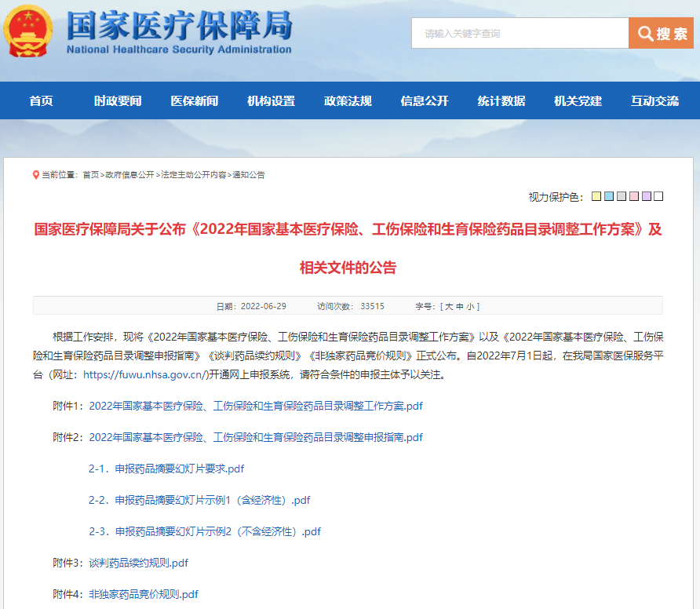Image resolution: width=700 pixels, height=609 pixels.
Task: Select the white eye-protection color swatch
Action: [658, 196]
